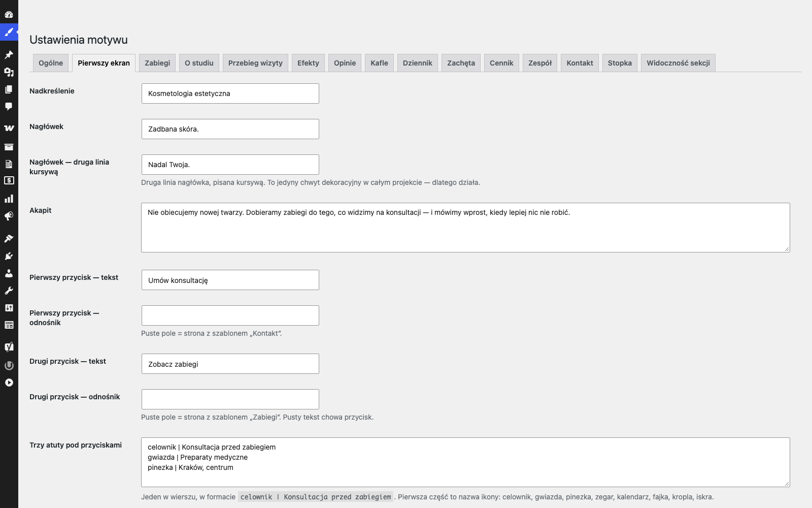Open the Dziennik tab
Image resolution: width=812 pixels, height=508 pixels.
(x=417, y=63)
